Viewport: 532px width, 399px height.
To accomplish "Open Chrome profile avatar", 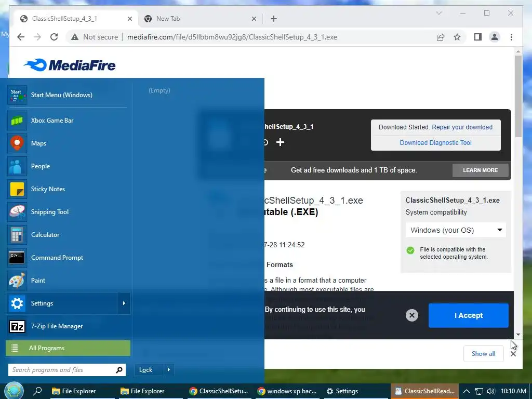I will point(495,37).
